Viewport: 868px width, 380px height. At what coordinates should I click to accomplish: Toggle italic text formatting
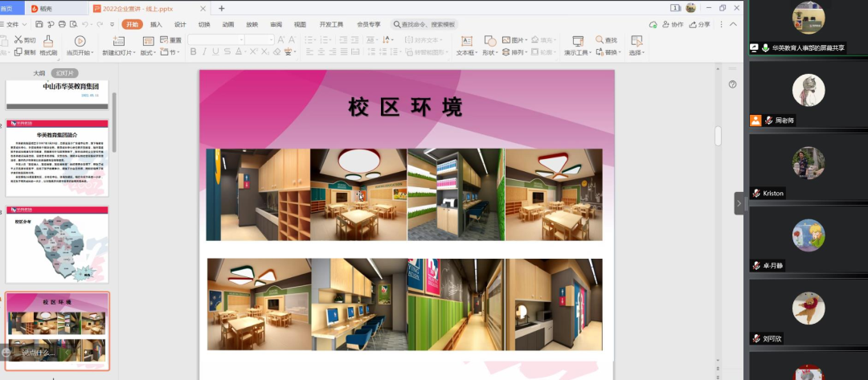205,52
